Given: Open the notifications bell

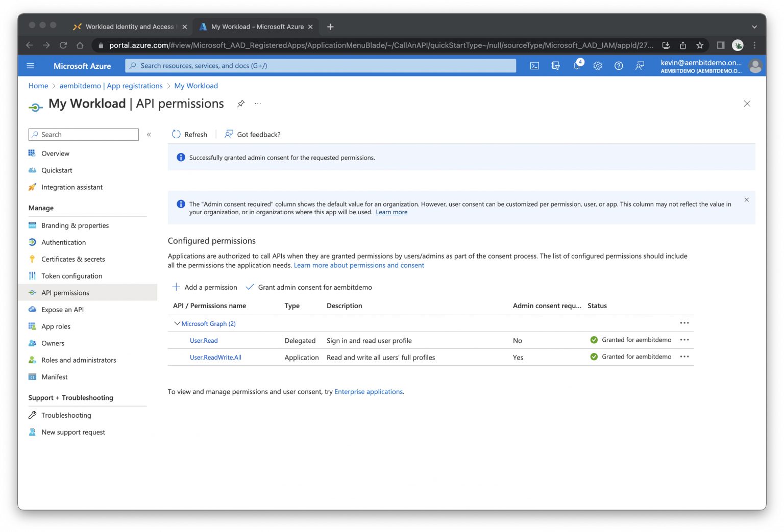Looking at the screenshot, I should click(x=577, y=66).
